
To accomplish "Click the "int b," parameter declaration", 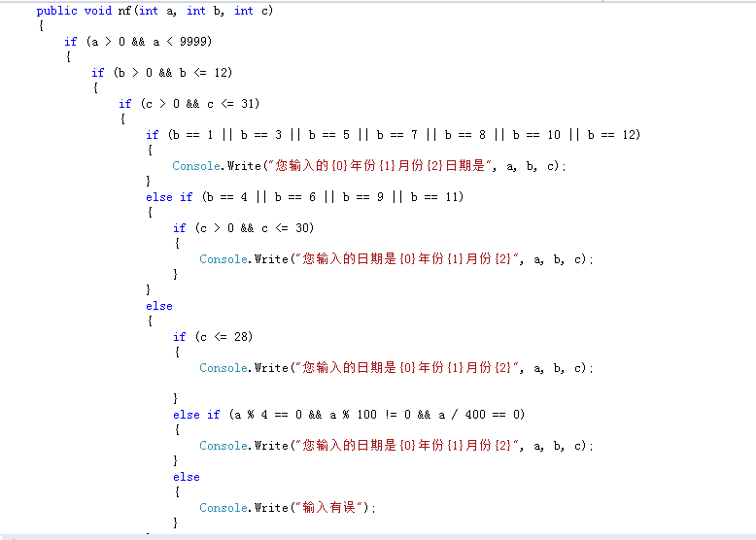I will click(205, 11).
